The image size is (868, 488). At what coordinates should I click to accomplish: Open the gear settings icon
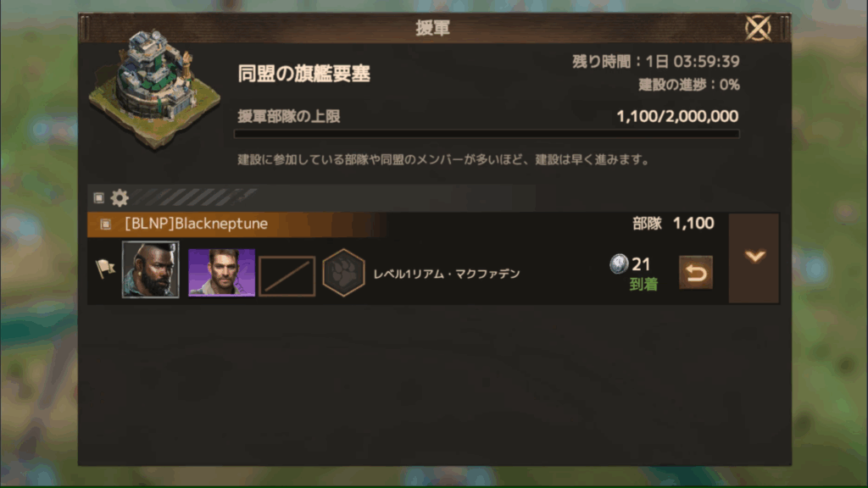120,197
